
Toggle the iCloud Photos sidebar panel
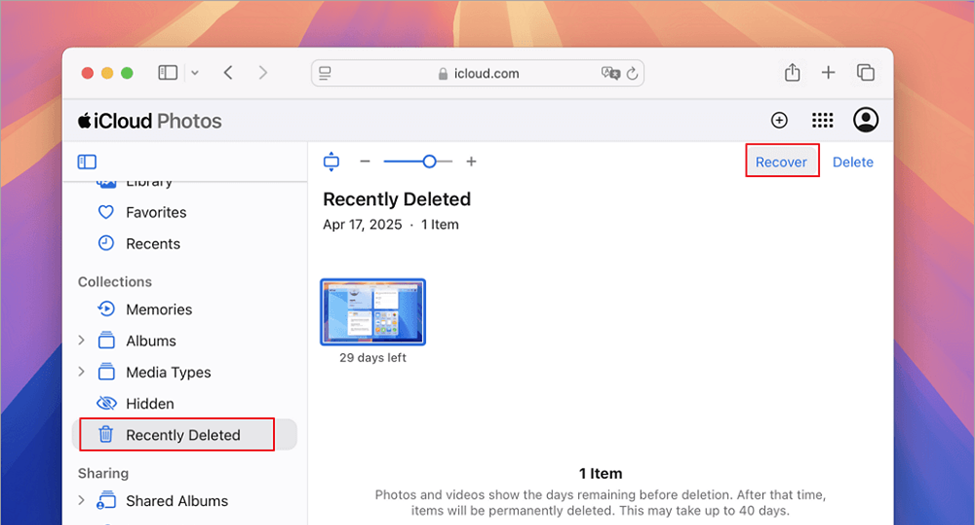[87, 162]
